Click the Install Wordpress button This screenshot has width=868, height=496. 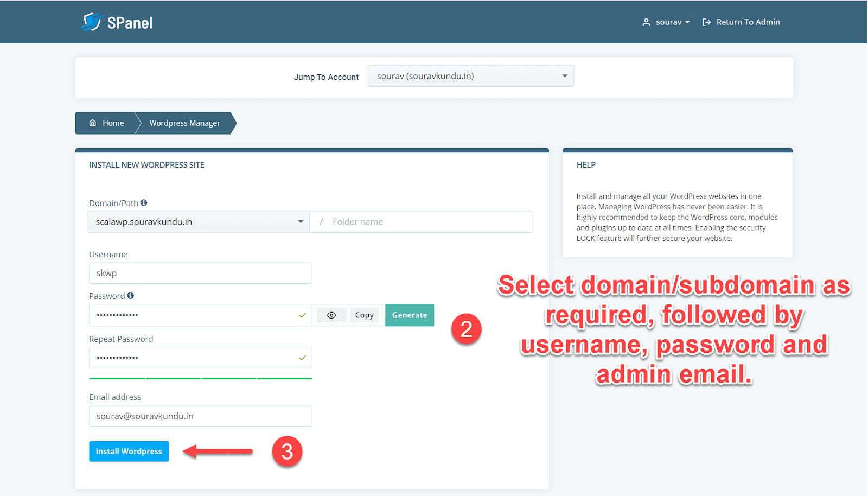pyautogui.click(x=129, y=452)
